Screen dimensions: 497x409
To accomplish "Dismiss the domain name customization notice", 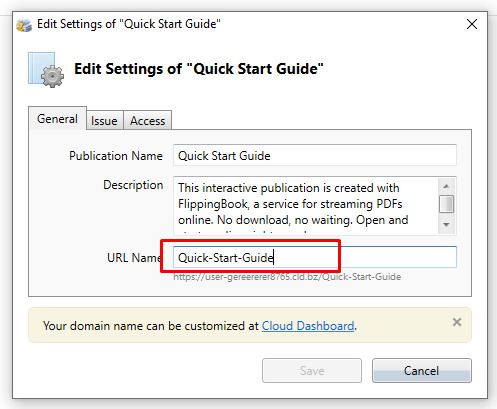I will [457, 322].
